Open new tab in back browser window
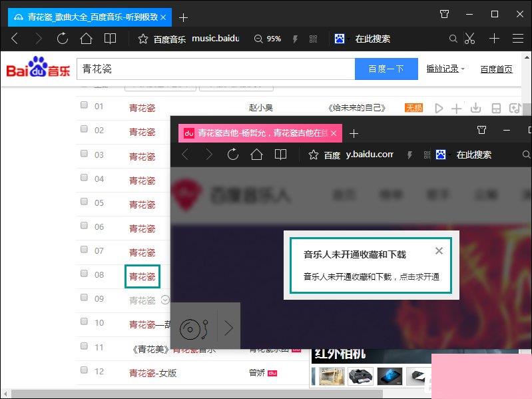532x399 pixels. point(183,17)
